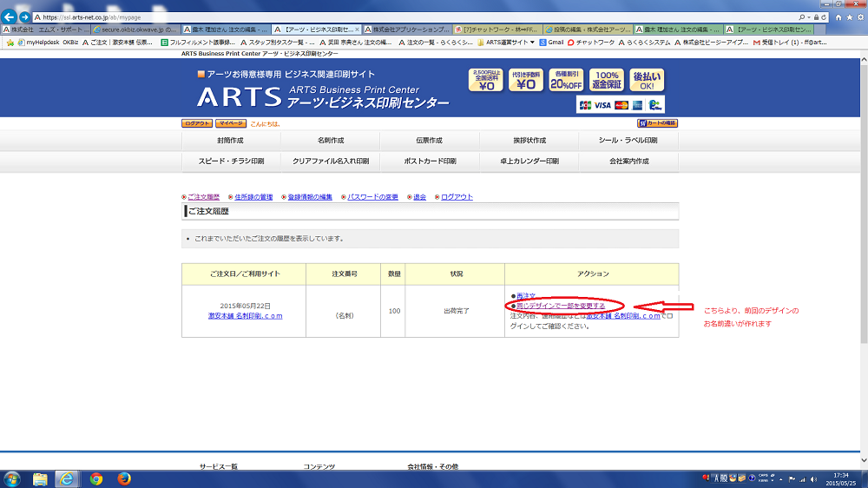Screen dimensions: 868x488
Task: Open 激安本舗 名刺印刷.com link in order date cell
Action: click(x=246, y=316)
